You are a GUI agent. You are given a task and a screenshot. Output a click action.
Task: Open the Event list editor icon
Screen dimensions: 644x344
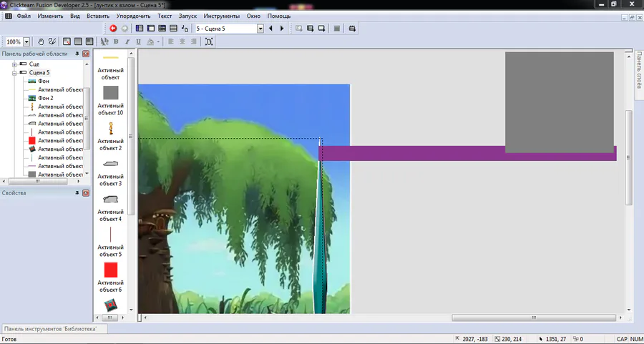[173, 29]
